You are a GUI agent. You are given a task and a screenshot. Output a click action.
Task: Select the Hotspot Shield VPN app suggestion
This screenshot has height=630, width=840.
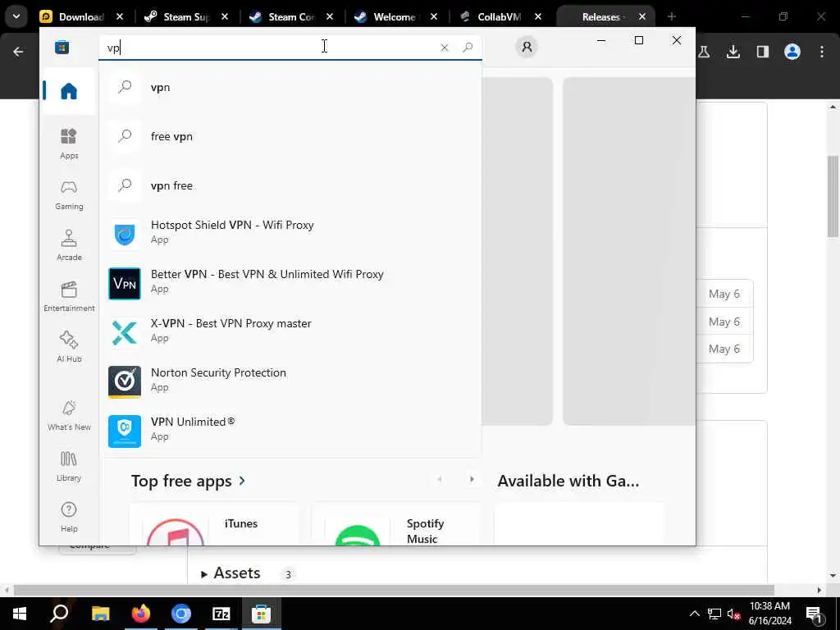click(x=290, y=232)
